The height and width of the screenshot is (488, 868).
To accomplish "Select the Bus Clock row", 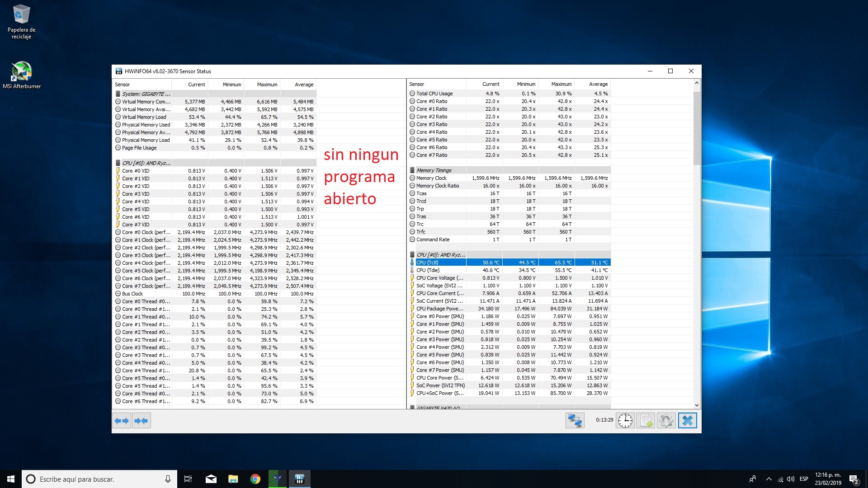I will coord(214,294).
